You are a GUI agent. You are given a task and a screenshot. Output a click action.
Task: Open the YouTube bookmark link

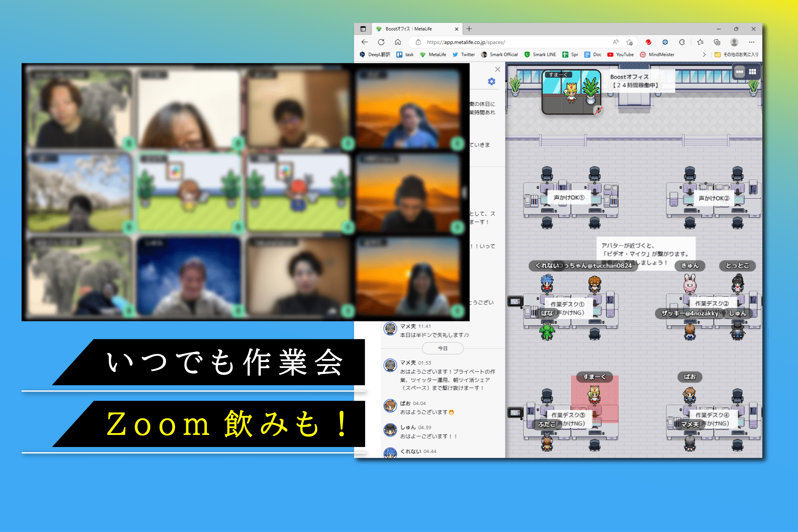(621, 54)
